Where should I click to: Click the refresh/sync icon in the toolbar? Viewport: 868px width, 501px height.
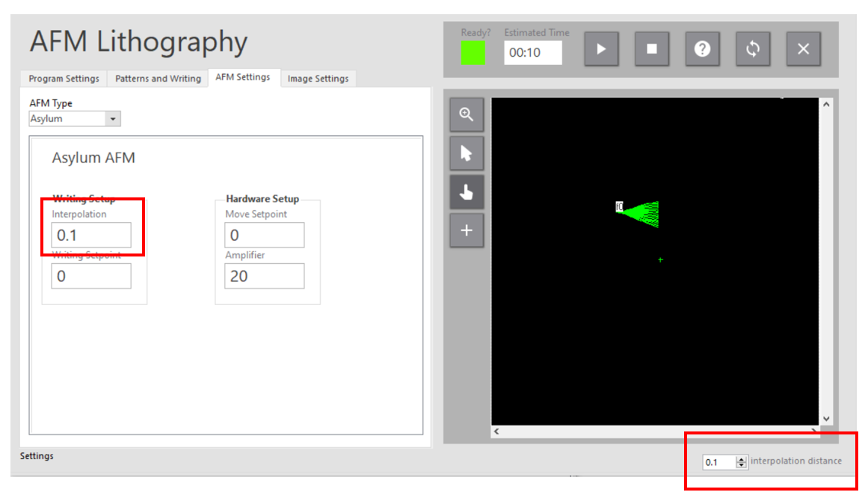[753, 49]
